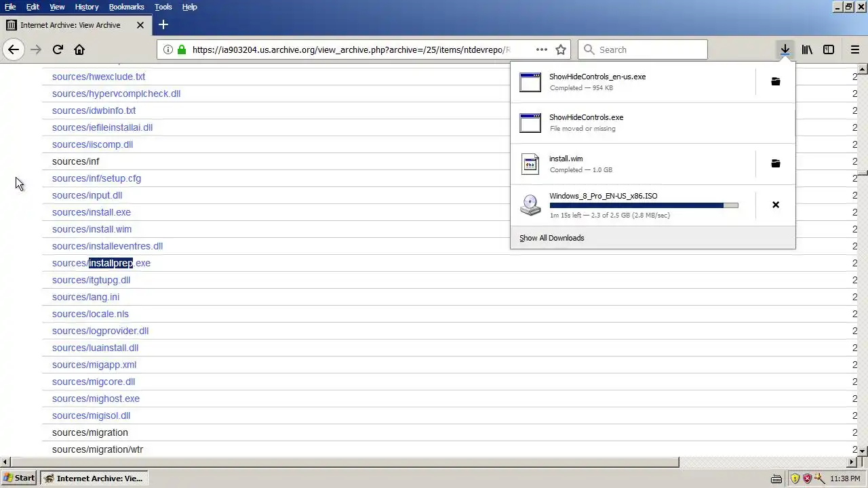This screenshot has width=868, height=488.
Task: Click the forward navigation arrow
Action: point(36,49)
